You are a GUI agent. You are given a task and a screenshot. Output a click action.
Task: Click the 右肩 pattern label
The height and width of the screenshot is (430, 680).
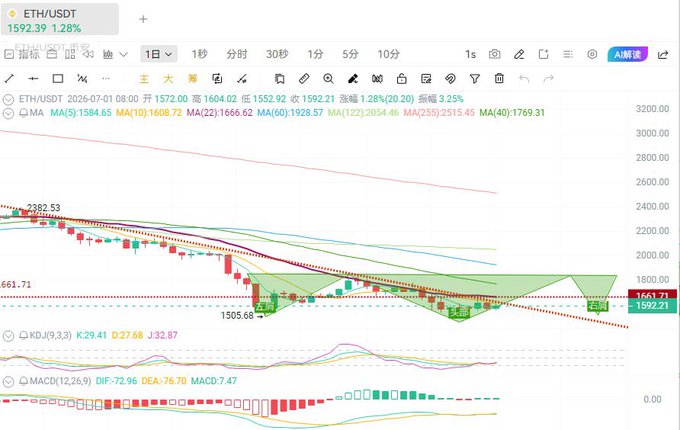[598, 306]
